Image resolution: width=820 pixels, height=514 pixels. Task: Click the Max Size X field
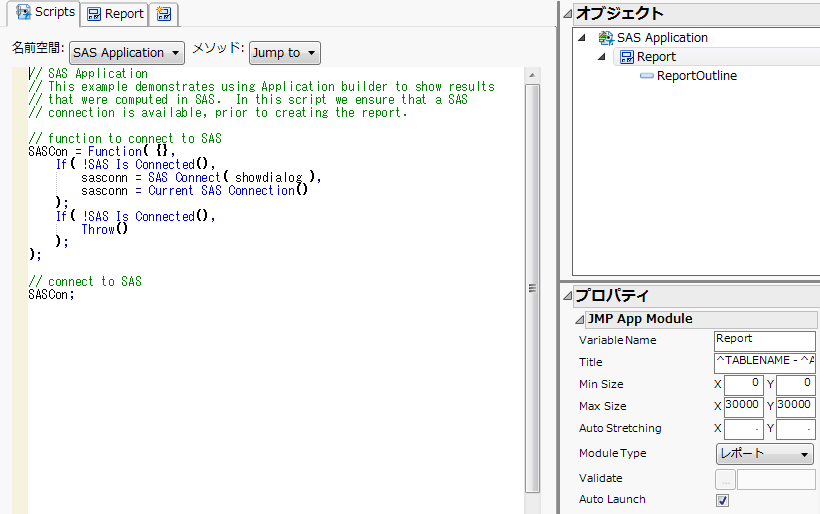pyautogui.click(x=743, y=406)
